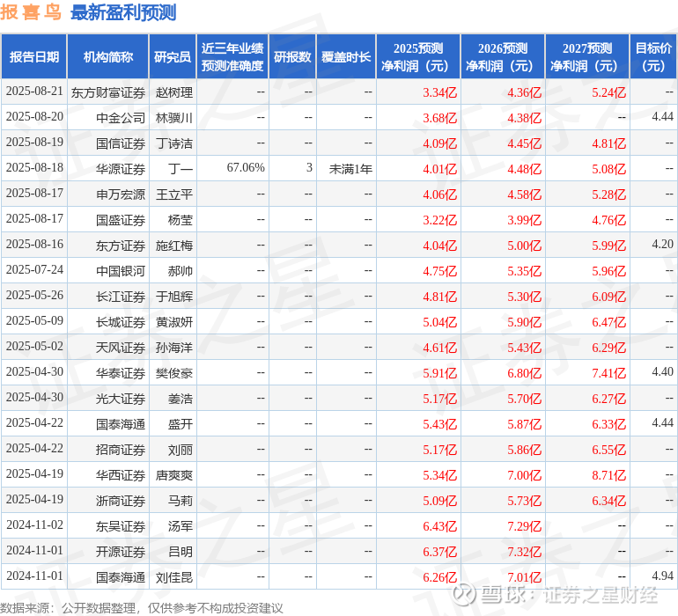
Task: Click the 研究员 column header
Action: [173, 56]
